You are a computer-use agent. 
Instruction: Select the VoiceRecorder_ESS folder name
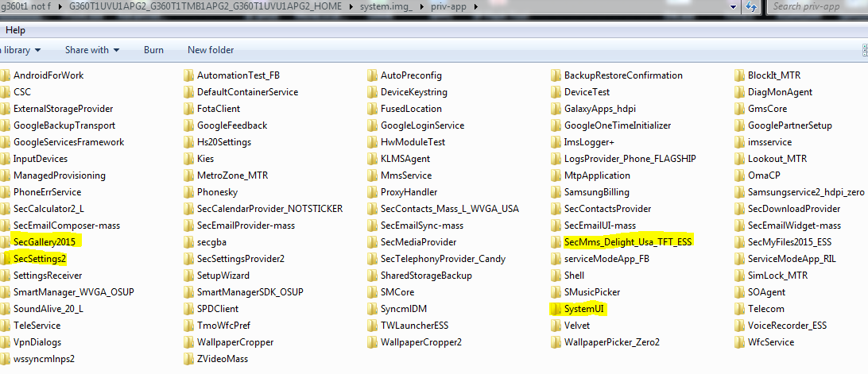pyautogui.click(x=787, y=326)
